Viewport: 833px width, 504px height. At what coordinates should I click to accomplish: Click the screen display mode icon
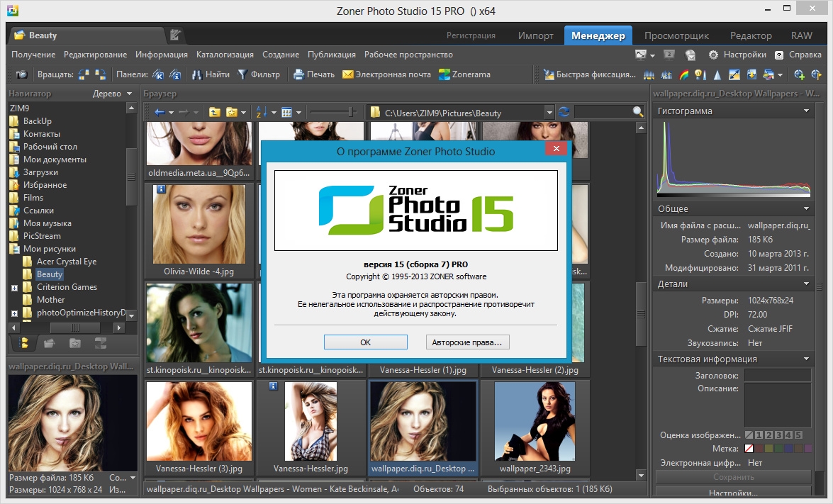[x=641, y=55]
